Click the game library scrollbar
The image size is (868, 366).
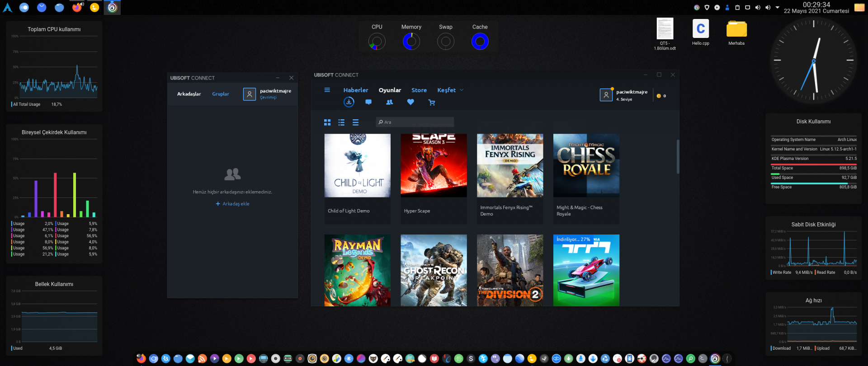coord(678,156)
